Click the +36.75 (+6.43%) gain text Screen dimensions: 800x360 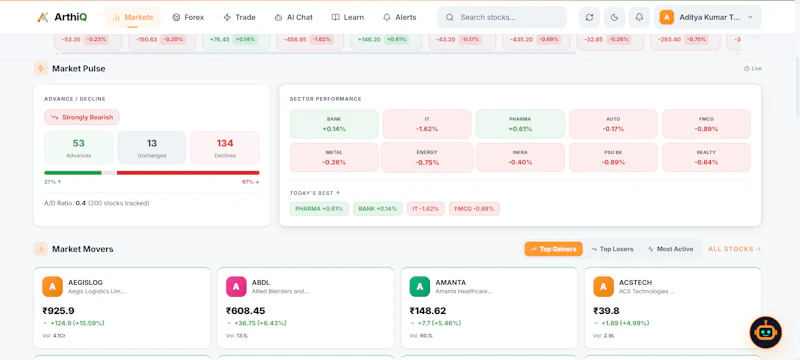tap(260, 323)
